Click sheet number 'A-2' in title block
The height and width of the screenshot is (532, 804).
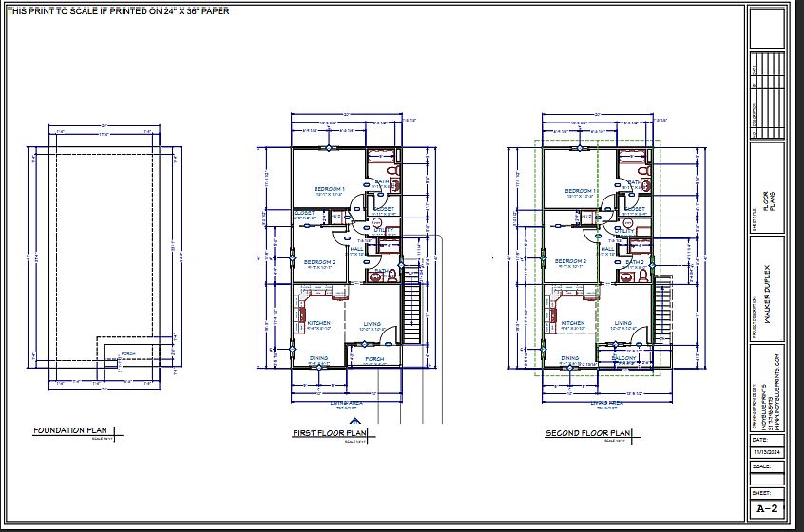(767, 508)
